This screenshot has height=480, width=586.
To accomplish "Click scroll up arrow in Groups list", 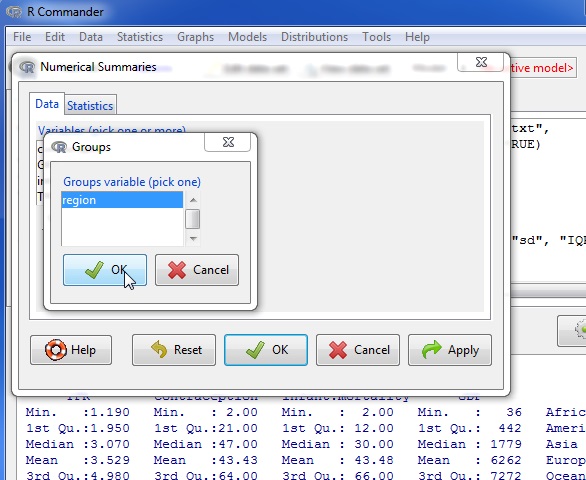I will coord(193,200).
